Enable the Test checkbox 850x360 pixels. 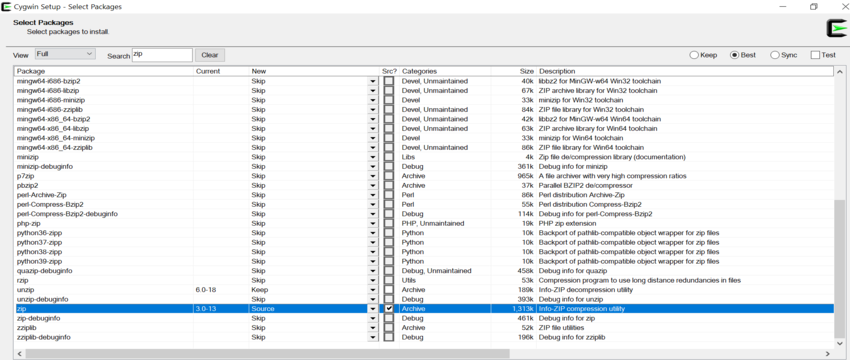(x=815, y=55)
